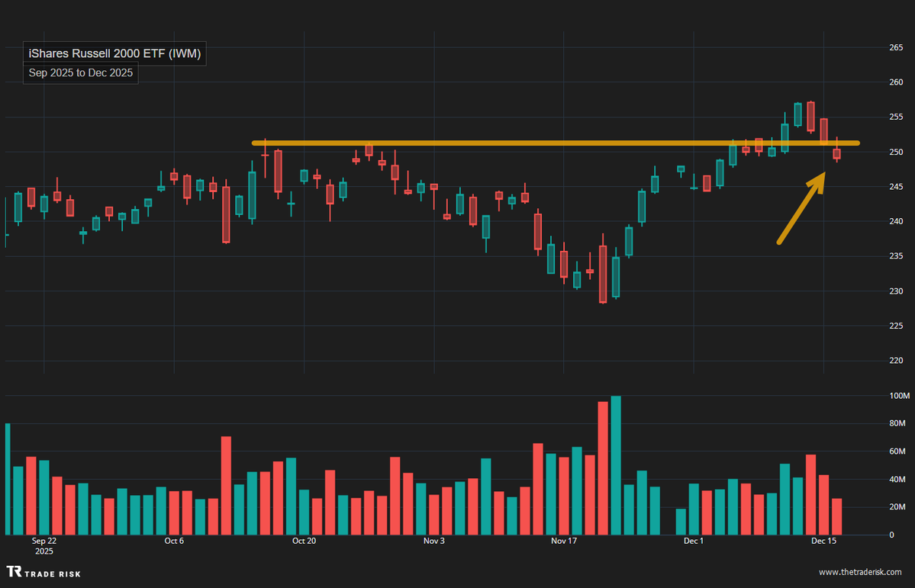Select the tallest red volume bar
Viewport: 915px width, 588px height.
pos(603,468)
